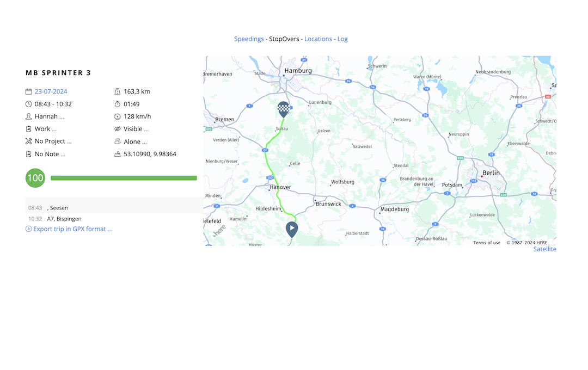Click the stopwatch icon next to 01:49
588x370 pixels.
pyautogui.click(x=118, y=104)
